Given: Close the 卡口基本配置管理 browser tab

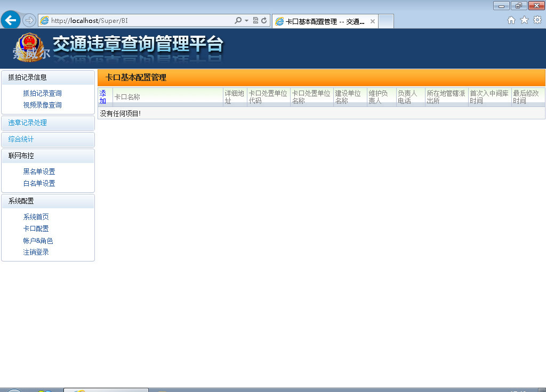Looking at the screenshot, I should pyautogui.click(x=373, y=21).
